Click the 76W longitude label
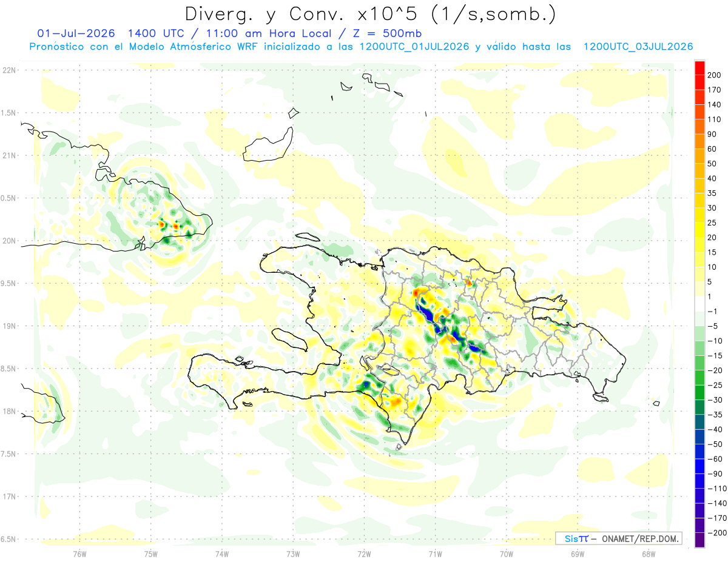 [79, 554]
